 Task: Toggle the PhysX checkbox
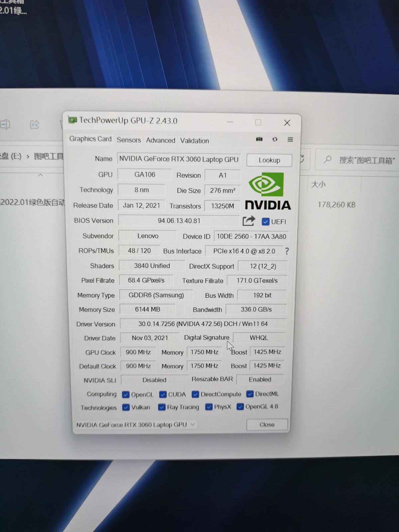(x=209, y=407)
